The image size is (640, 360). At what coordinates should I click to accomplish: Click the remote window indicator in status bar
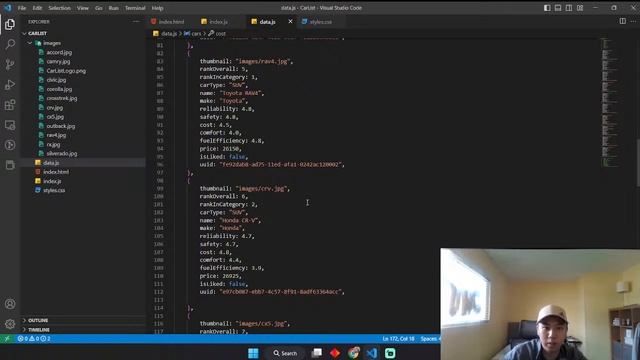coord(7,339)
